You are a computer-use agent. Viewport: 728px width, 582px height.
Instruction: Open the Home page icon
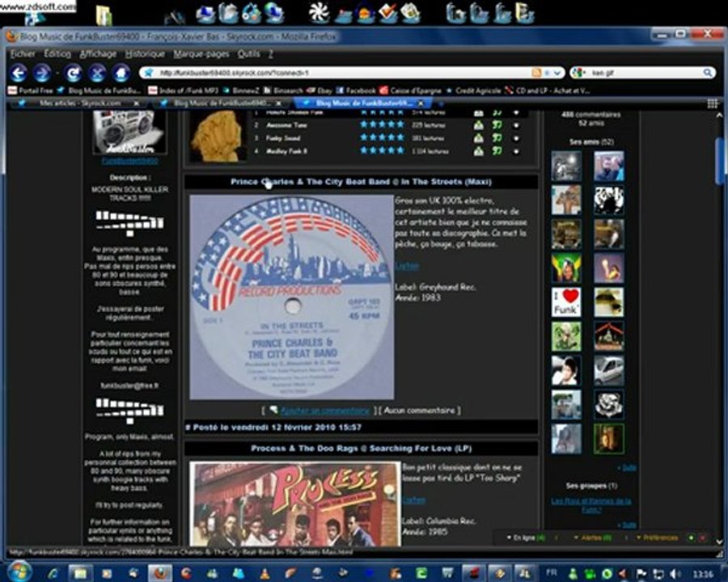[x=121, y=73]
